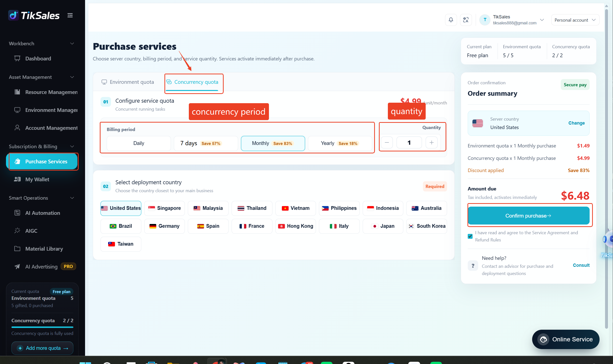Click the Japan flag icon

pyautogui.click(x=375, y=226)
